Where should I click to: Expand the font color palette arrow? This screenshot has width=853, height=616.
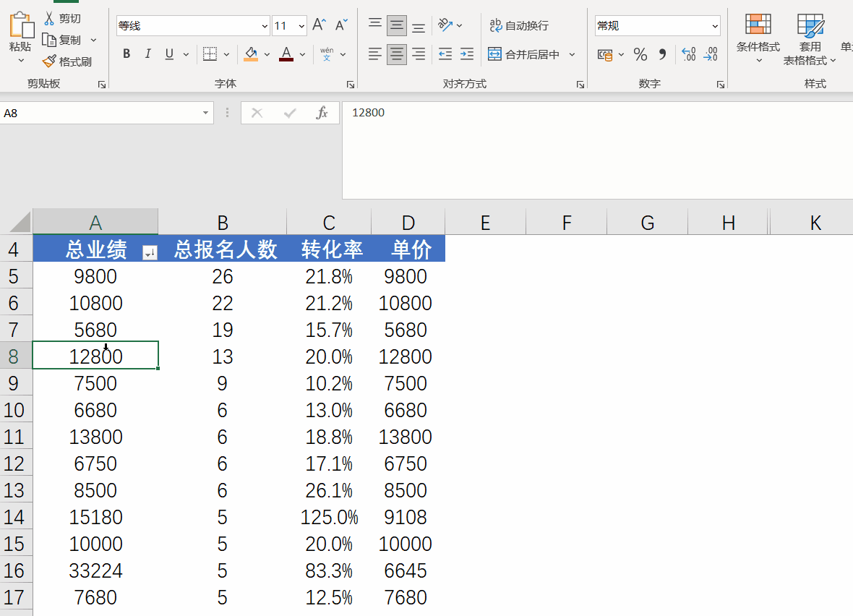coord(302,54)
